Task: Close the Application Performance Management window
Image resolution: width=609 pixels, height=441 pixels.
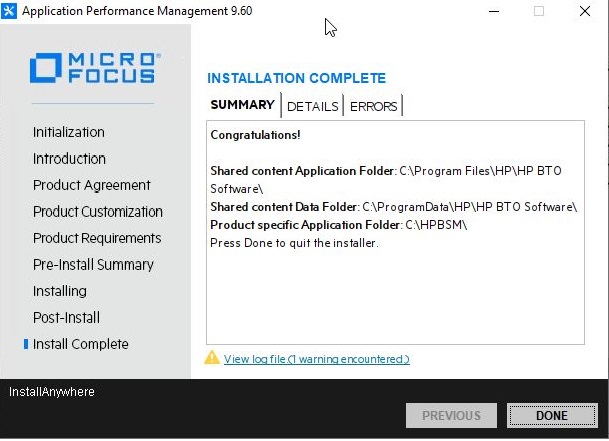Action: [x=585, y=11]
